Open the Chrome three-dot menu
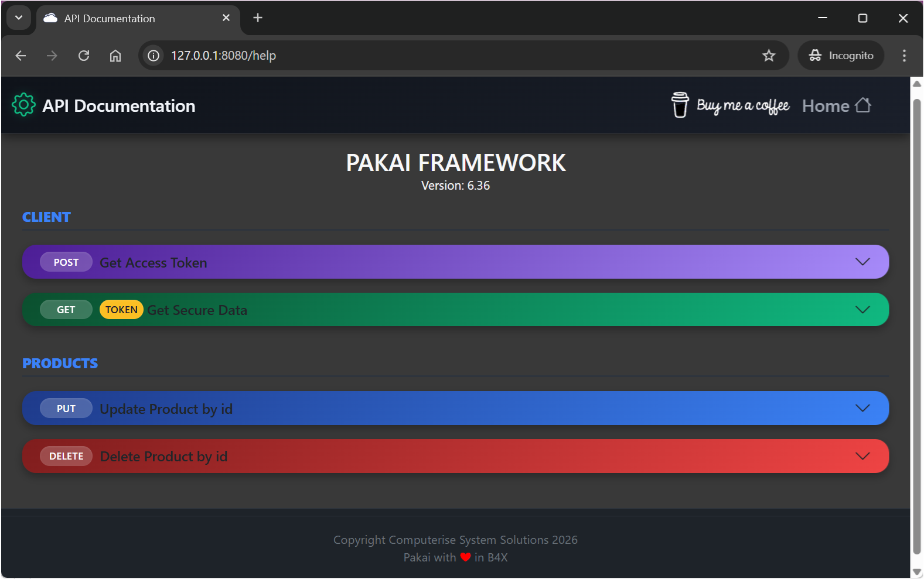The image size is (924, 579). click(904, 56)
